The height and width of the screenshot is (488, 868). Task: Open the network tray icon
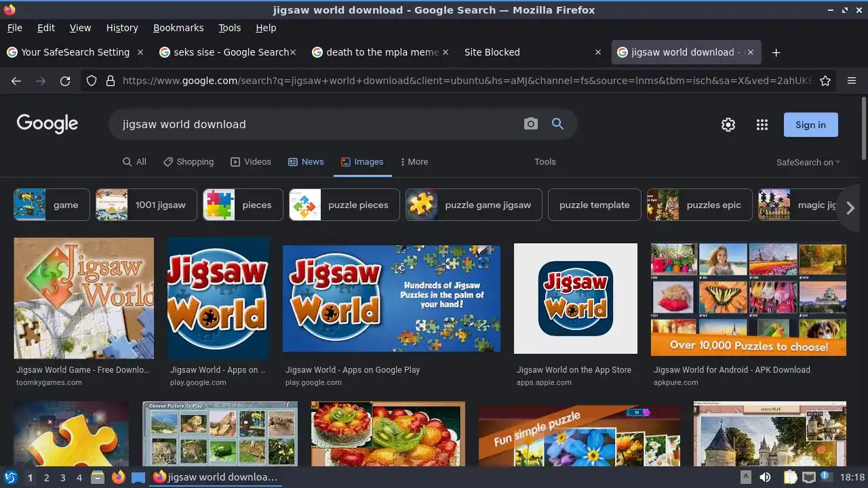(808, 477)
